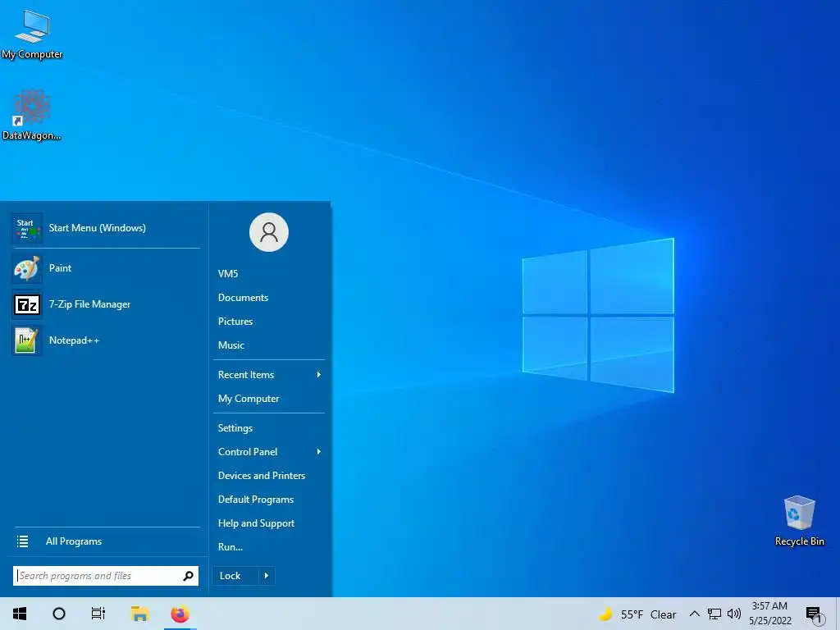Expand Recent Items submenu arrow
This screenshot has height=630, width=840.
tap(319, 375)
